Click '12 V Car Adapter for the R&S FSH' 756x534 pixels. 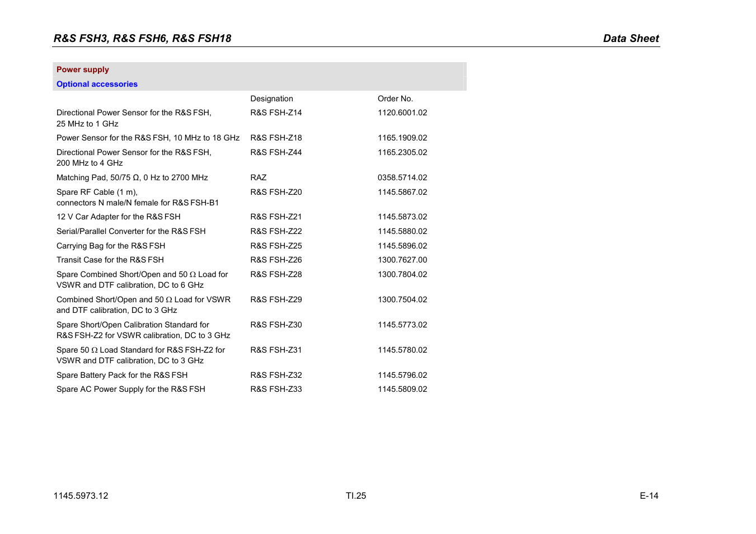click(x=119, y=217)
